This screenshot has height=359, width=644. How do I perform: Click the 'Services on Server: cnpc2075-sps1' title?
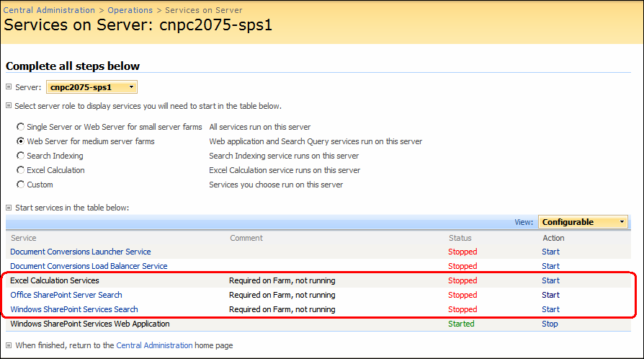(138, 25)
